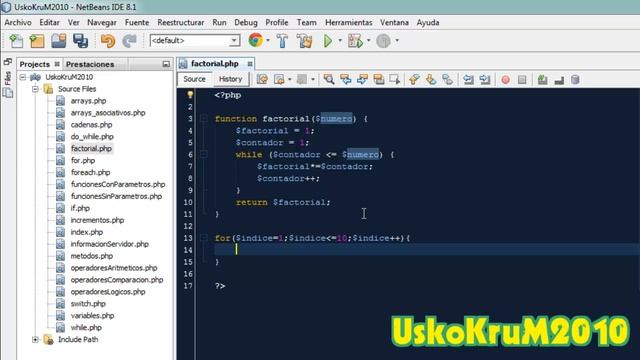This screenshot has width=640, height=360.
Task: Select index.php in project tree
Action: 87,232
